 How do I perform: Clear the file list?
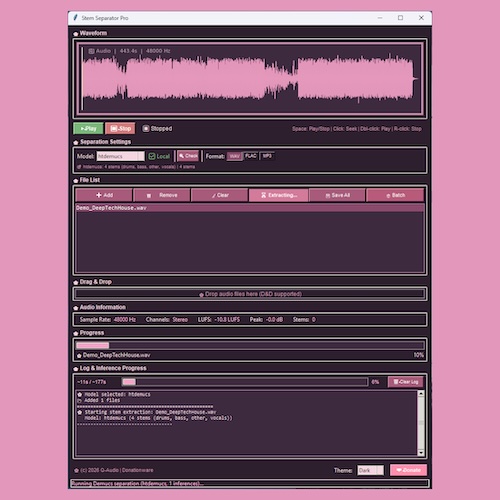tap(220, 195)
